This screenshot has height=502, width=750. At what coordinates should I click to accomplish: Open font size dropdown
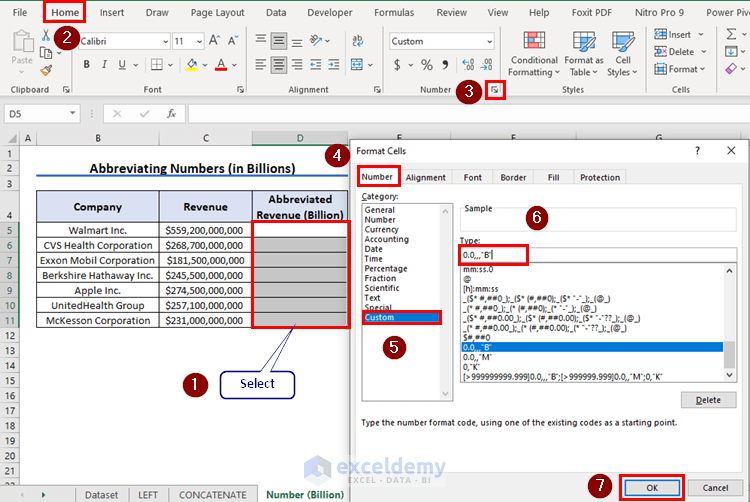pyautogui.click(x=199, y=42)
